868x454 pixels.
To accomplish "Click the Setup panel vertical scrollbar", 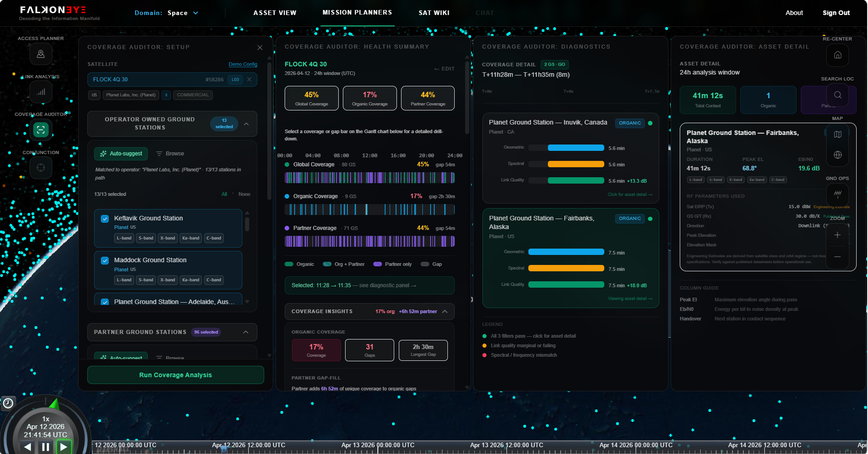I will click(x=269, y=132).
